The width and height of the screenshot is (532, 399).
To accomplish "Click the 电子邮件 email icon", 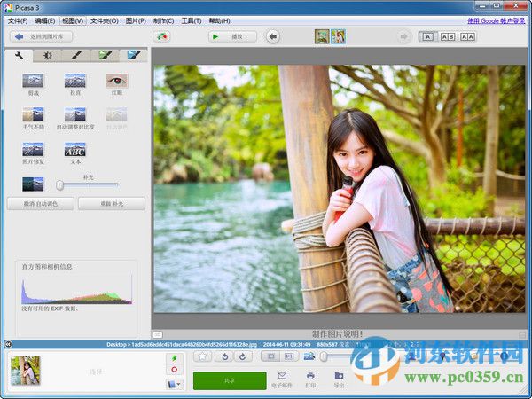I will (282, 380).
